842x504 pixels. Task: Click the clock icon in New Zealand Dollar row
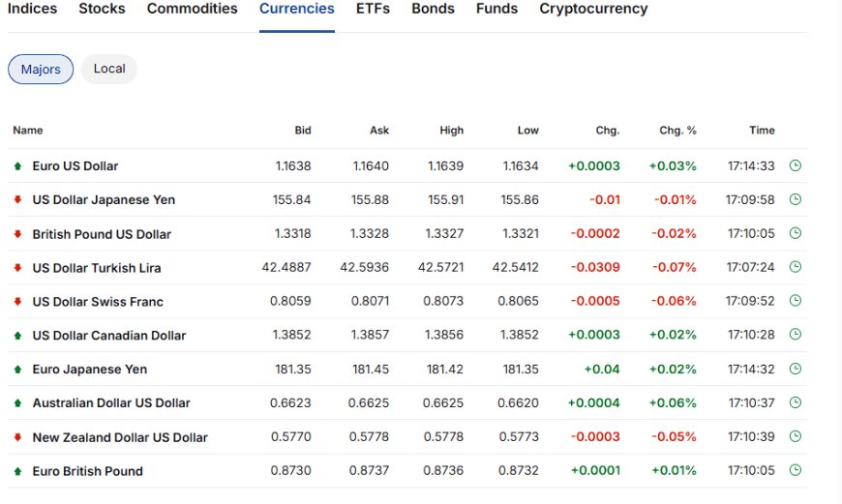pos(796,436)
